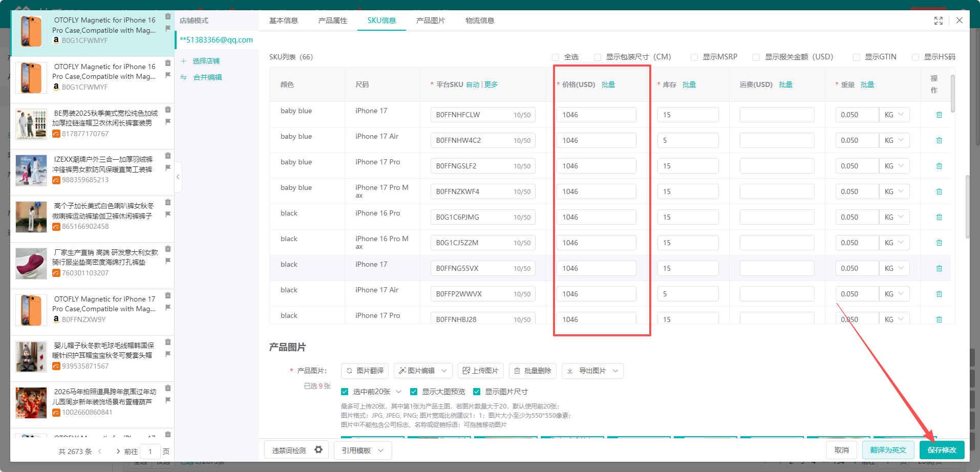This screenshot has height=472, width=980.
Task: Switch to the 产品属性 tab
Action: click(332, 20)
